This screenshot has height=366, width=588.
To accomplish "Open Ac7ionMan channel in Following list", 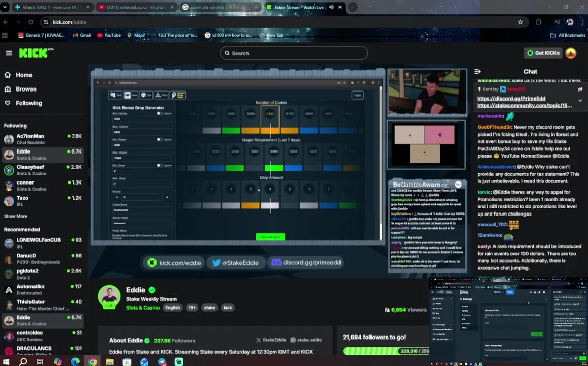I will tap(43, 139).
